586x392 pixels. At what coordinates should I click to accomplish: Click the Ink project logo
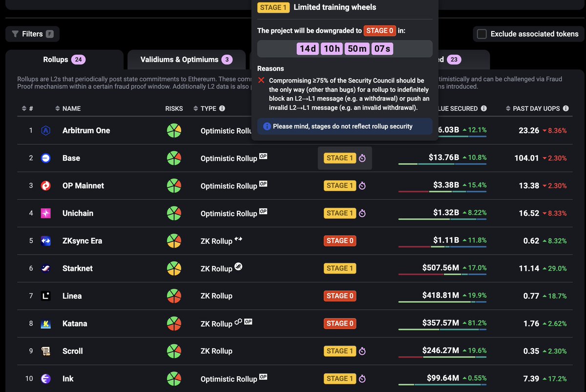46,378
